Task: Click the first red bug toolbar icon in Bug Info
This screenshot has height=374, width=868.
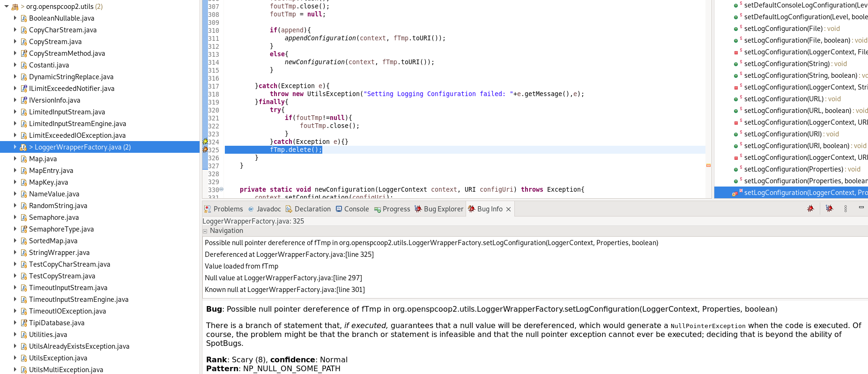Action: click(x=810, y=209)
